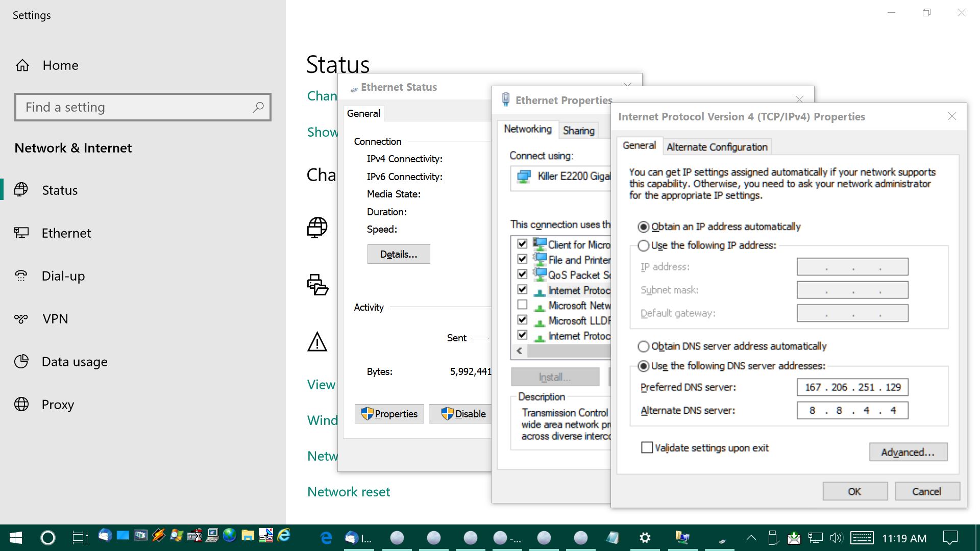Select the VPN sidebar icon

(x=21, y=319)
